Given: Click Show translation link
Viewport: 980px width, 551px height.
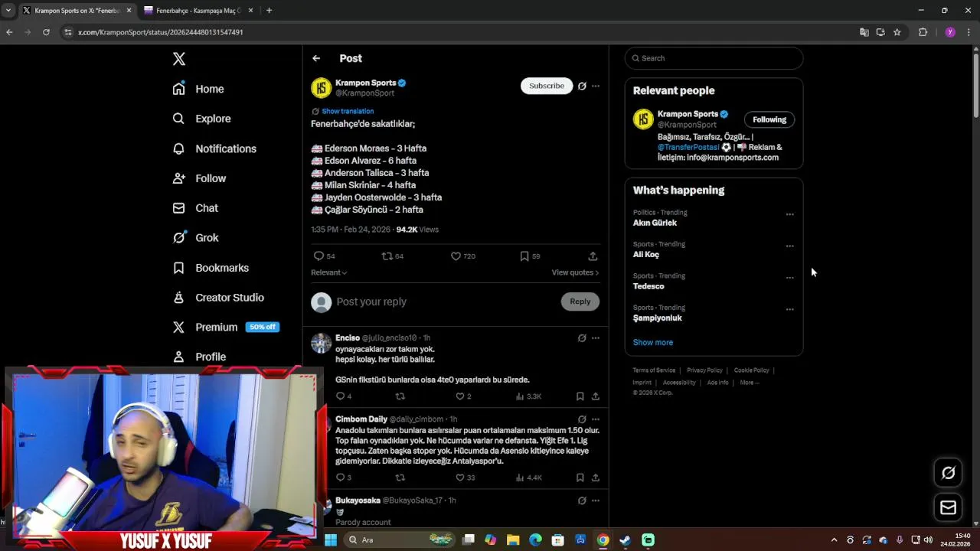Looking at the screenshot, I should 348,111.
